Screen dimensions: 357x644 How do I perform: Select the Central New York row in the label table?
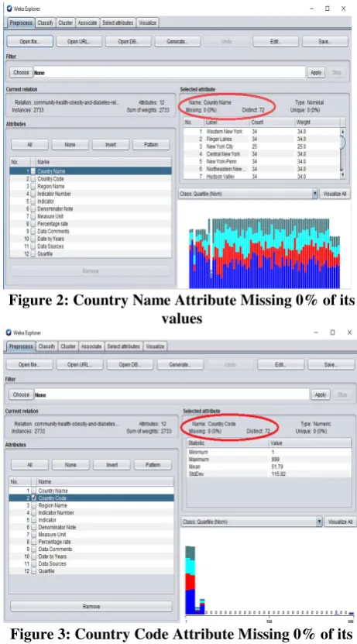(262, 154)
